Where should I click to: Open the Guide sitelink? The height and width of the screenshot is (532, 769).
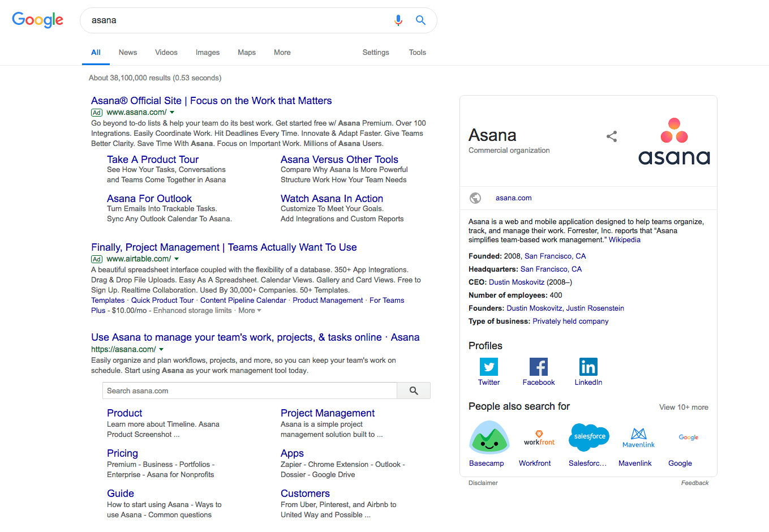click(121, 494)
